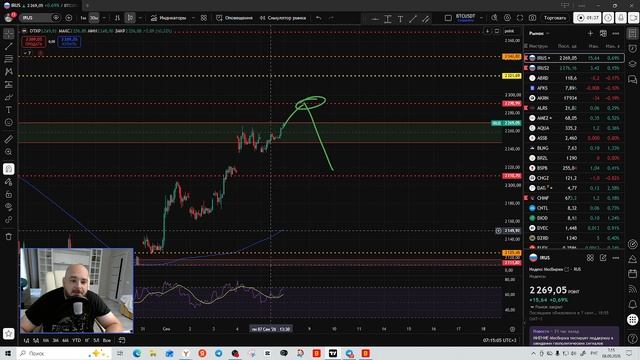Select the horizontal line quick tool
Viewport: 640px width, 360px height.
click(x=375, y=19)
